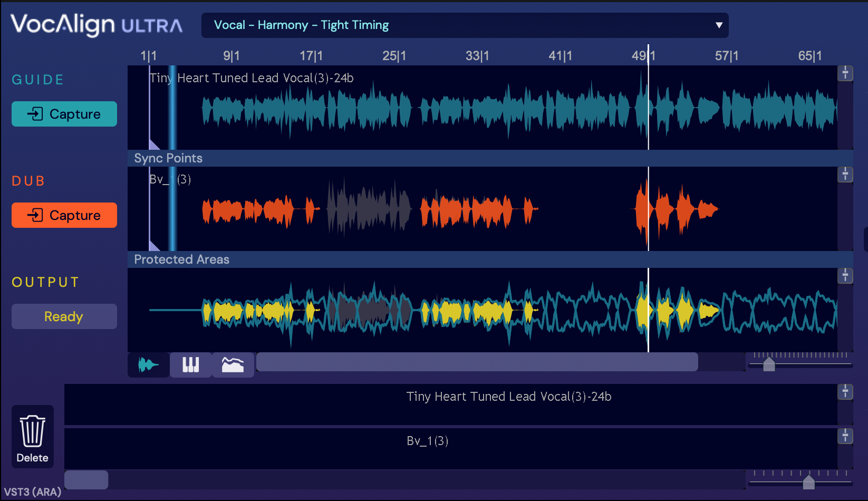Capture the Dub vocal track
This screenshot has width=868, height=501.
tap(64, 215)
